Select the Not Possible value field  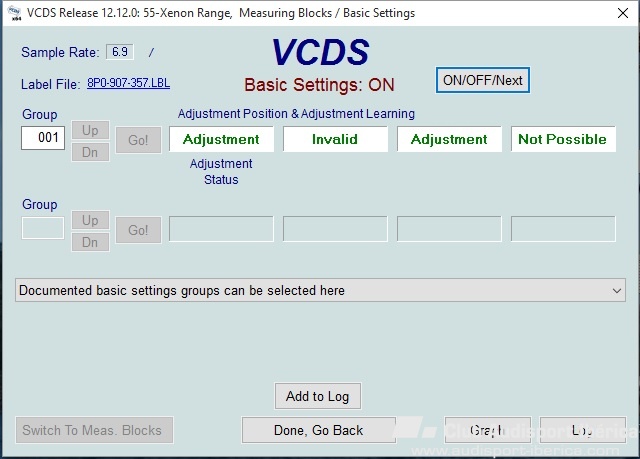click(563, 139)
